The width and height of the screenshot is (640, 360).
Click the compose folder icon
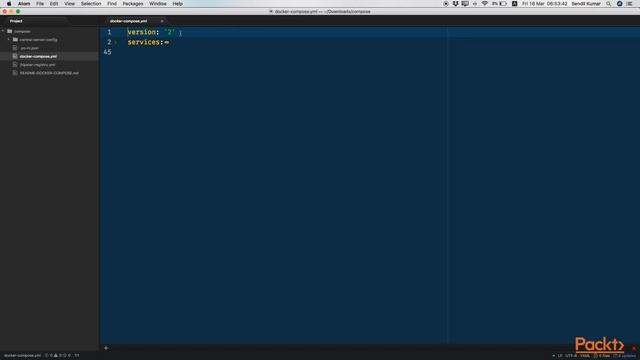pyautogui.click(x=9, y=31)
